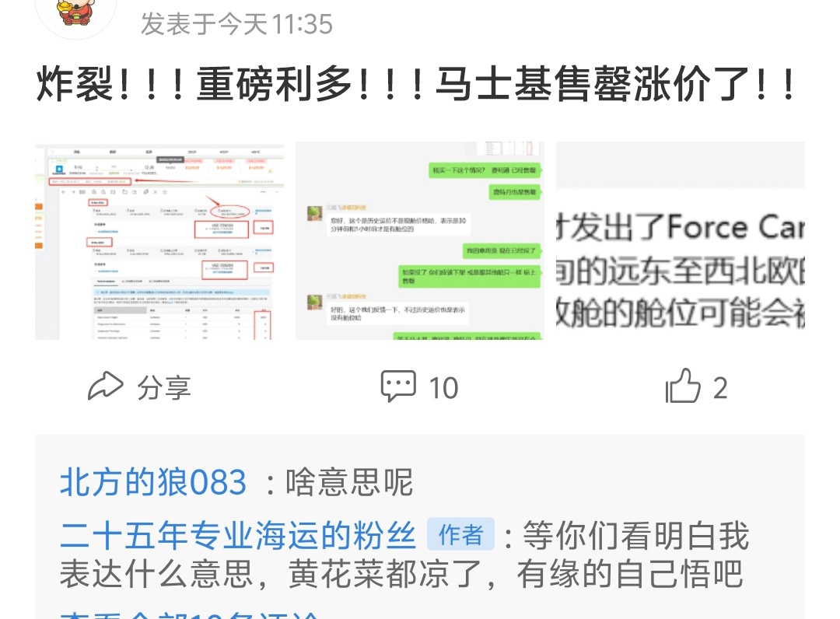
Task: Tap the share arrow icon
Action: coord(106,386)
